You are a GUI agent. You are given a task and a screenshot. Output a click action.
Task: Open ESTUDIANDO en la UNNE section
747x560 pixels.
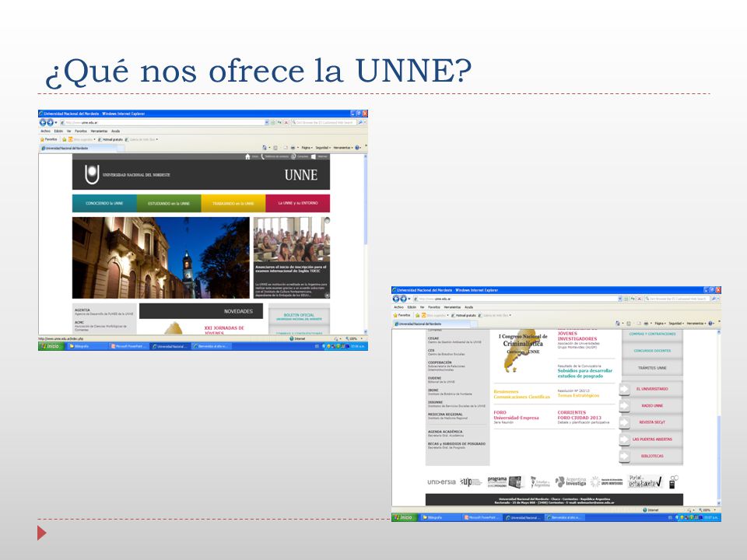click(x=169, y=203)
